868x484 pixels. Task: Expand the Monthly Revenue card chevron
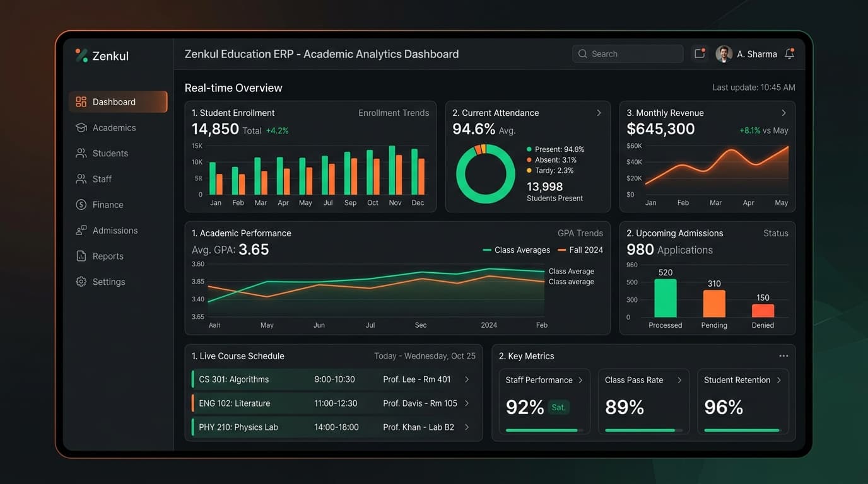click(x=783, y=113)
